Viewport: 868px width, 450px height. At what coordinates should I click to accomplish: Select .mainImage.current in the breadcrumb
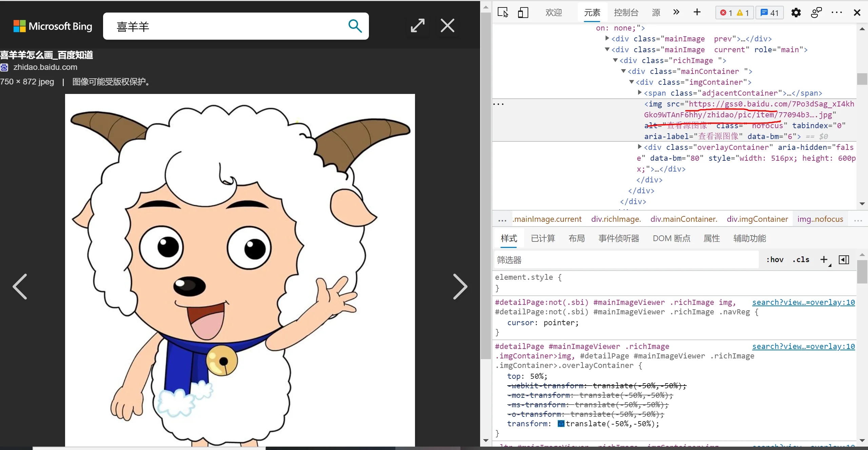click(547, 219)
